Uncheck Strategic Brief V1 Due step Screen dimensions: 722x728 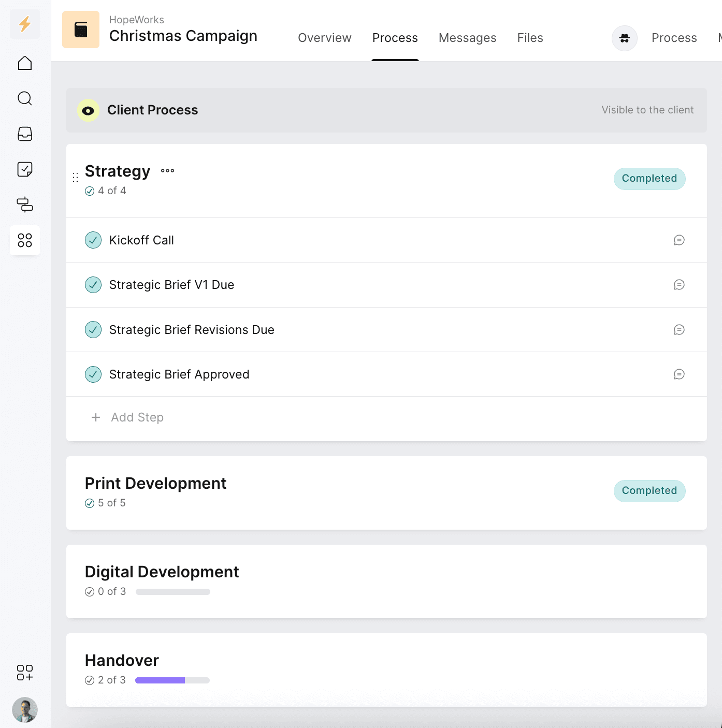93,285
